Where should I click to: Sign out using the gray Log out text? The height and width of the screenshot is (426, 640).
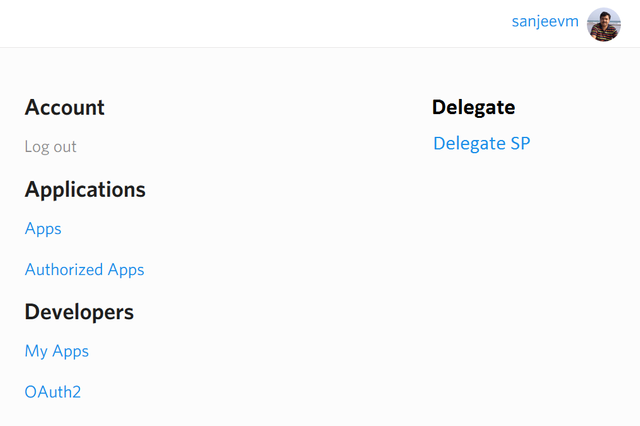[x=51, y=146]
